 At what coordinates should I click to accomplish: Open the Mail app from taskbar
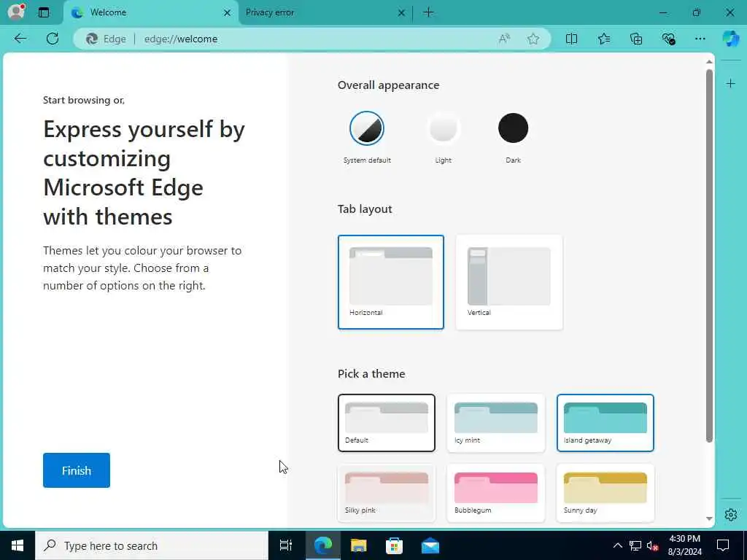click(430, 545)
